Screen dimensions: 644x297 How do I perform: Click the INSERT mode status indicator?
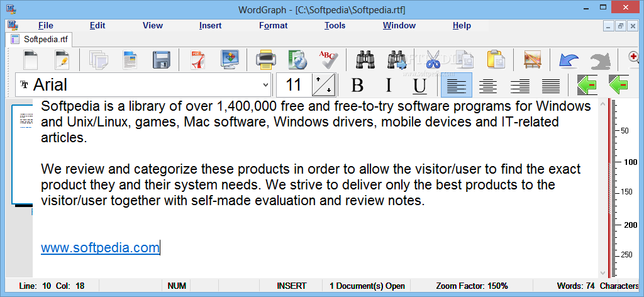[x=292, y=286]
